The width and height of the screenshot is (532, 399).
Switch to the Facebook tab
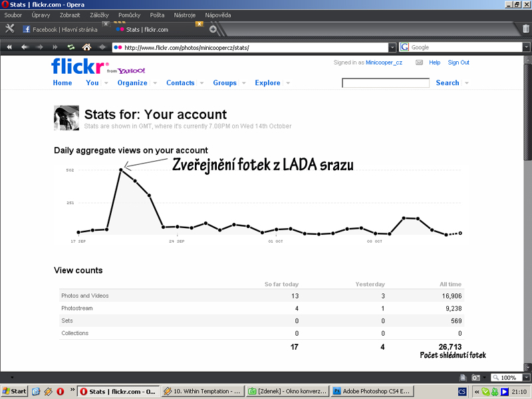click(65, 29)
